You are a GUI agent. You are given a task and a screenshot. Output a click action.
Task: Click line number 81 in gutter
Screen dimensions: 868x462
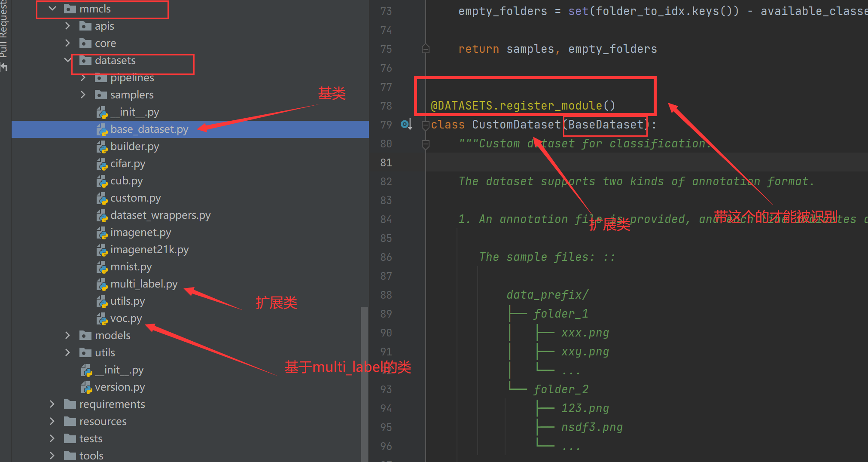pos(386,163)
